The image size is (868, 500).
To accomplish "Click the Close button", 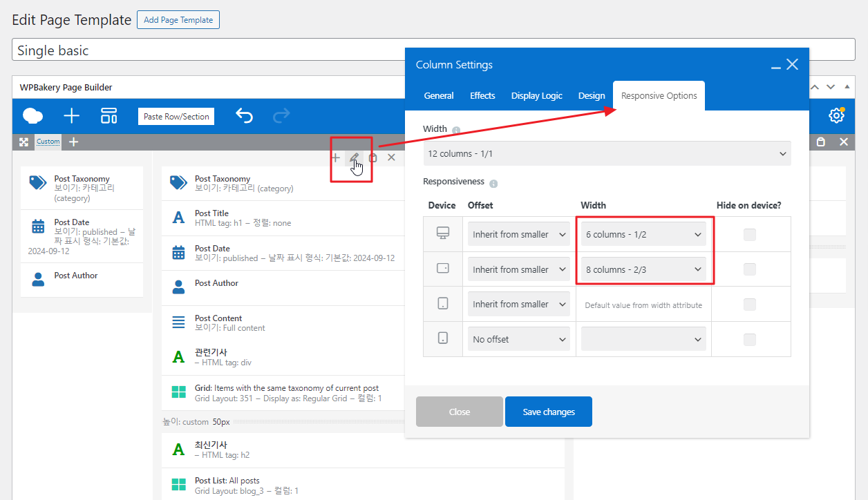I will pos(460,412).
